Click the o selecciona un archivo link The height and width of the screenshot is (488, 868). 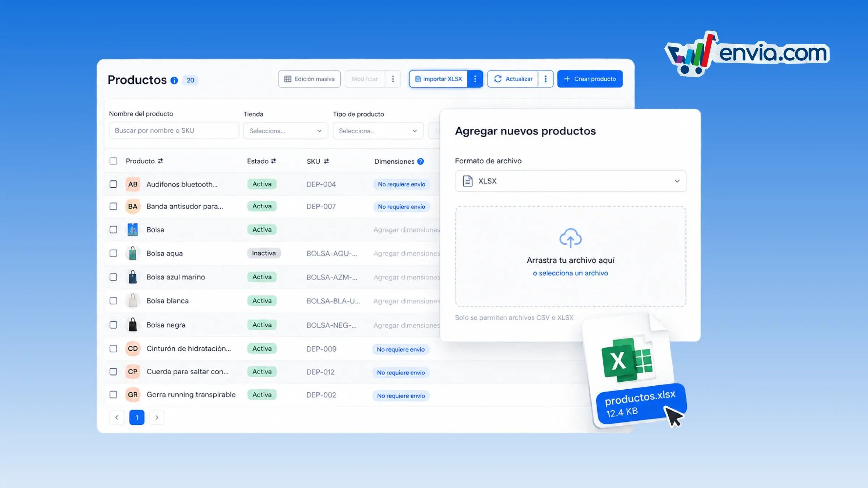click(570, 273)
